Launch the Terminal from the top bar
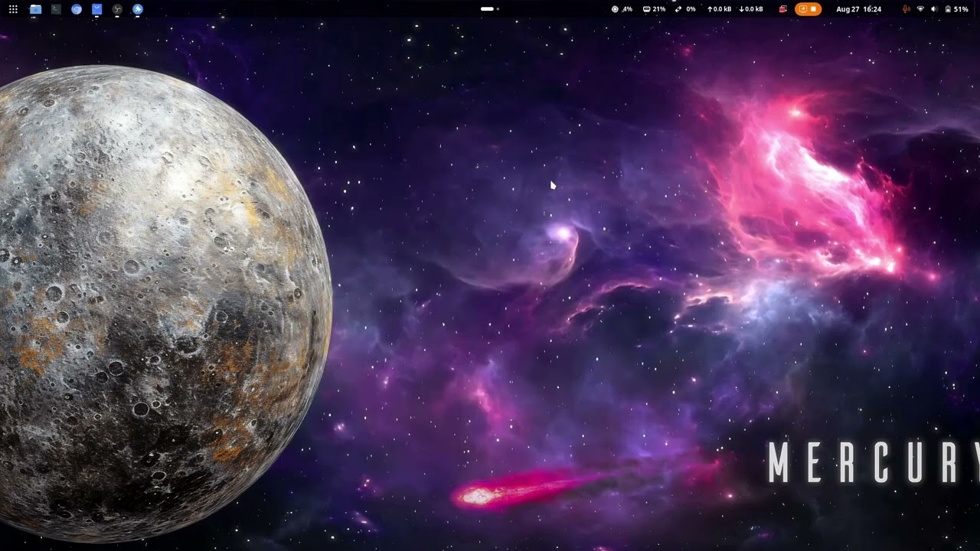 click(56, 9)
